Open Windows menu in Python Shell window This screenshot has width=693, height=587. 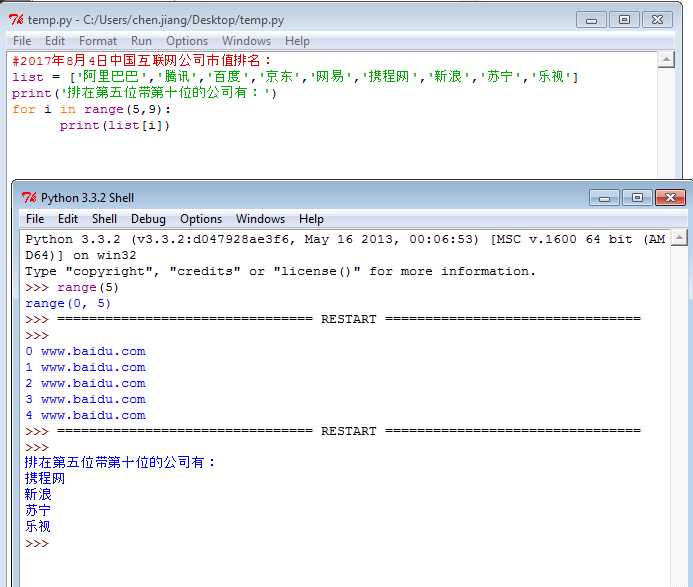pos(260,219)
